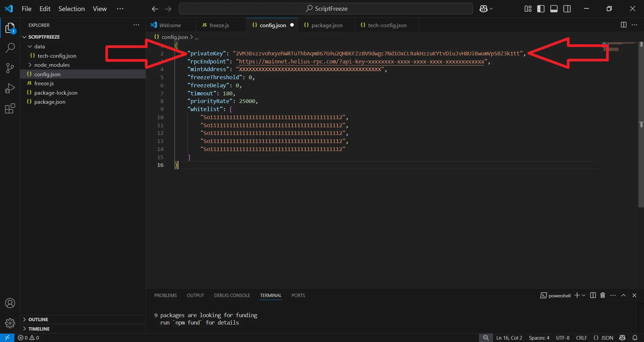Open notifications bell in status bar
The height and width of the screenshot is (342, 644).
pos(635,338)
